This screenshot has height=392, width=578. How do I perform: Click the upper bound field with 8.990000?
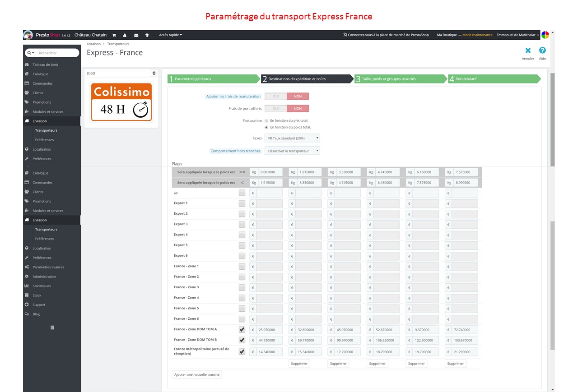(466, 183)
